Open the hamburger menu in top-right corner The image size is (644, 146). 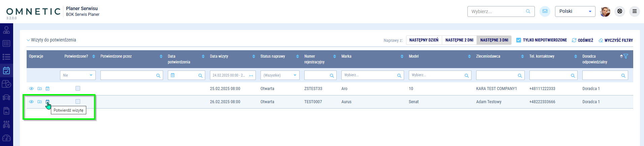[x=634, y=11]
